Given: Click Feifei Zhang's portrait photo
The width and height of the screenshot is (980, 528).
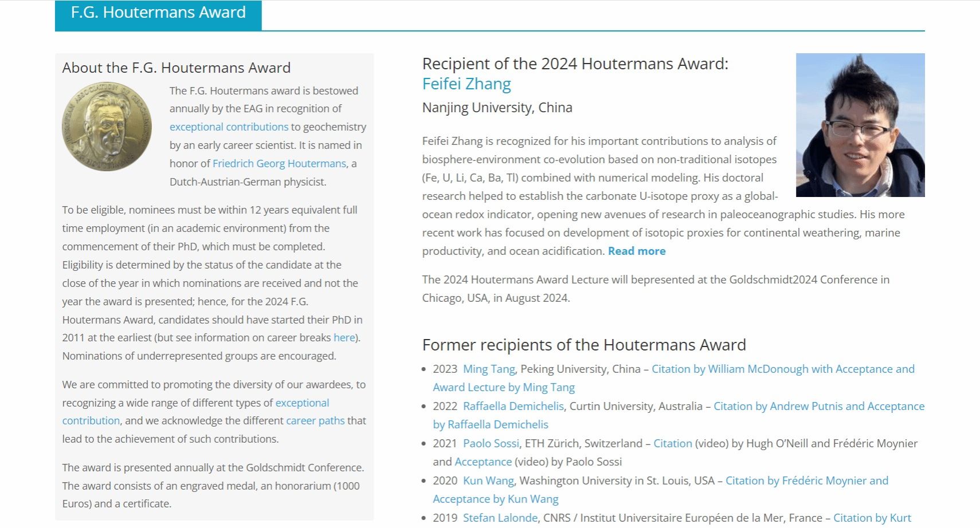Looking at the screenshot, I should coord(860,125).
